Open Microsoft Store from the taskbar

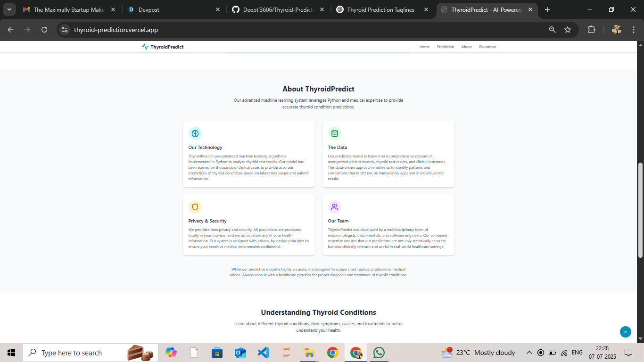click(x=217, y=353)
